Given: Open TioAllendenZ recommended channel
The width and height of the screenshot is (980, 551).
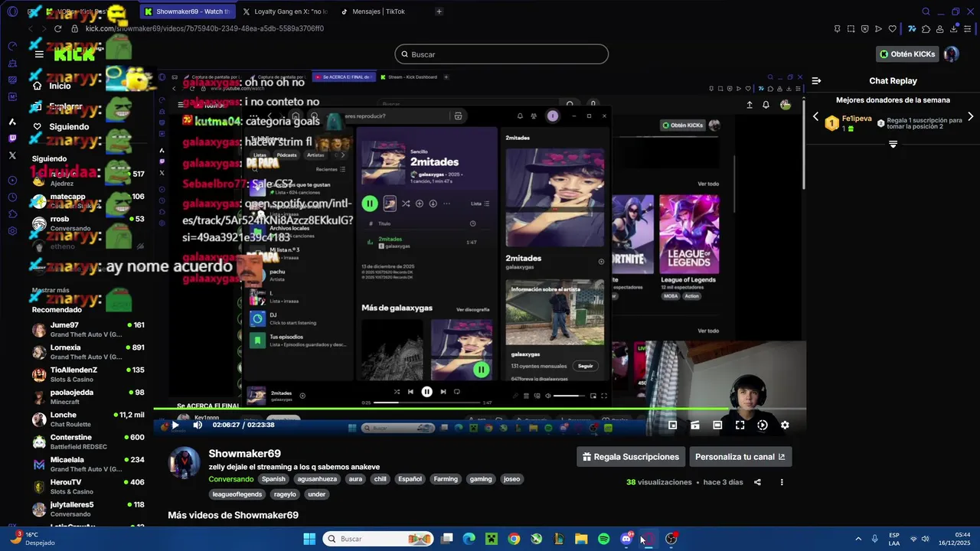Looking at the screenshot, I should 88,374.
